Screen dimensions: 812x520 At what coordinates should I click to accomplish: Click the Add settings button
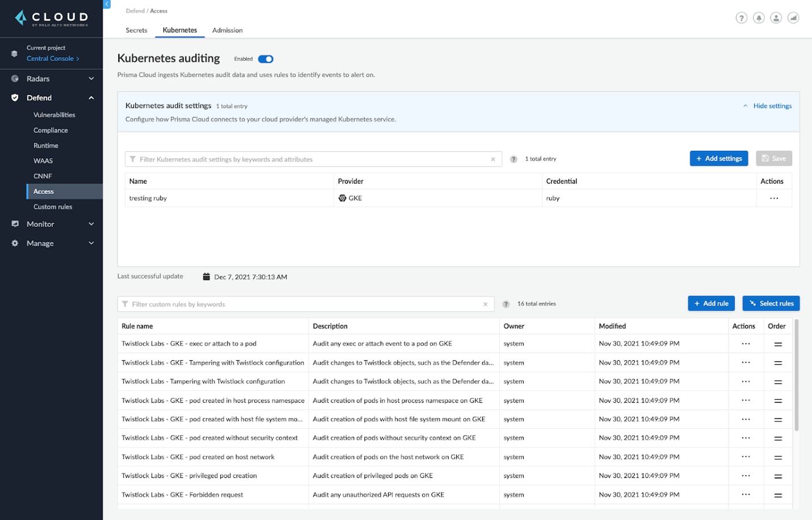tap(719, 159)
